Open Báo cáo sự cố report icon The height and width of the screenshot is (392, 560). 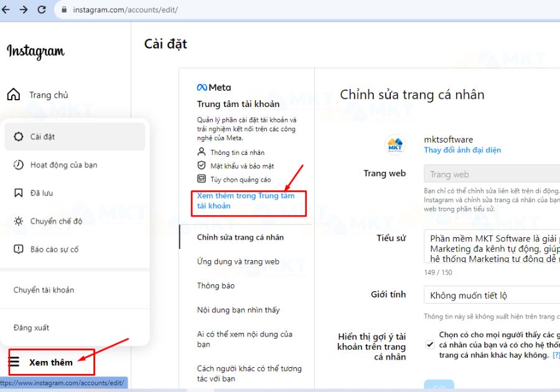point(19,250)
